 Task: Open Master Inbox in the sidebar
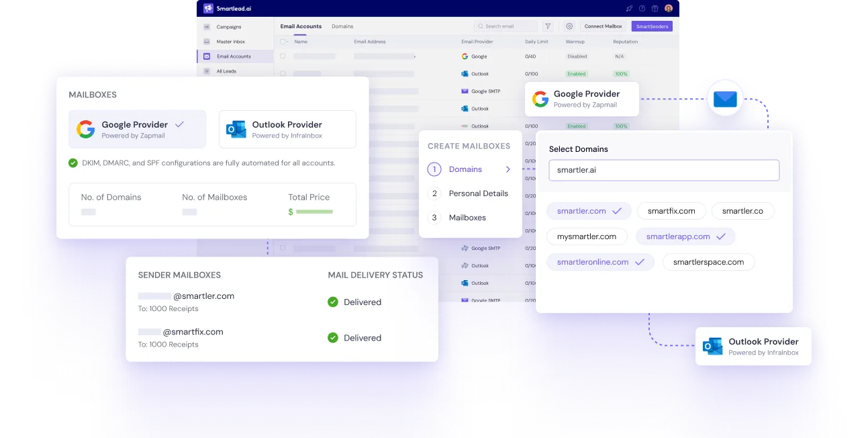231,42
